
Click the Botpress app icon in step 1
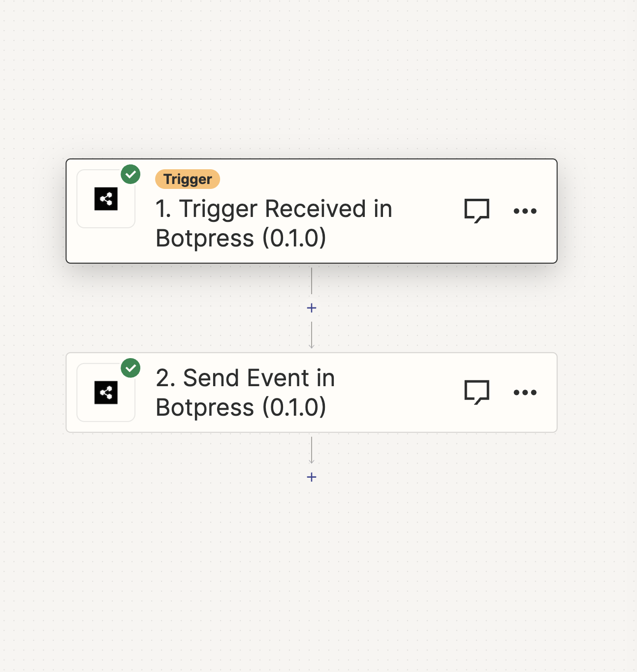[x=106, y=199]
